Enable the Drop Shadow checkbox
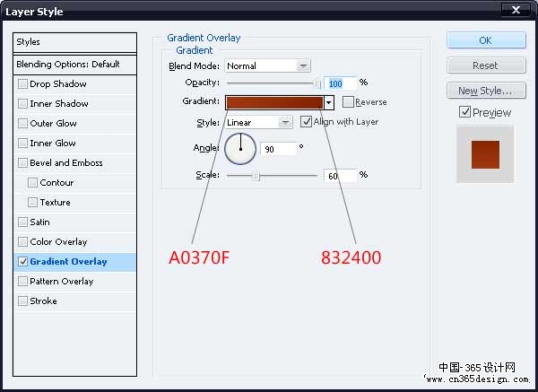The width and height of the screenshot is (538, 392). (x=22, y=83)
